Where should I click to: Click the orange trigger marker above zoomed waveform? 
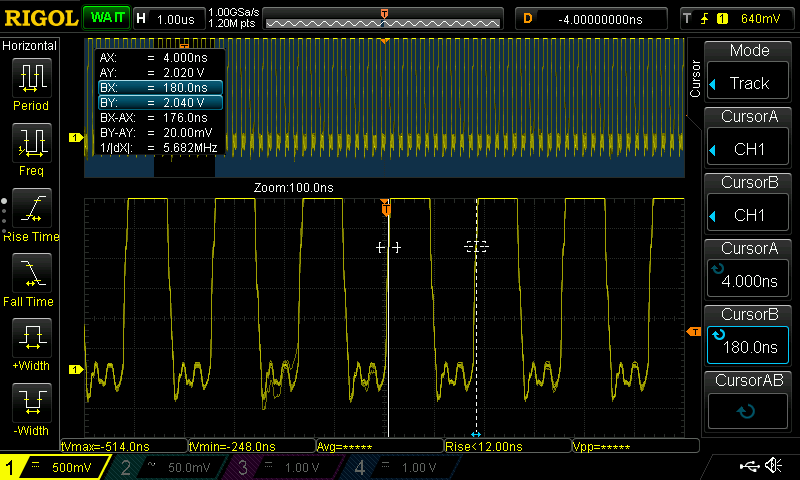click(x=386, y=207)
